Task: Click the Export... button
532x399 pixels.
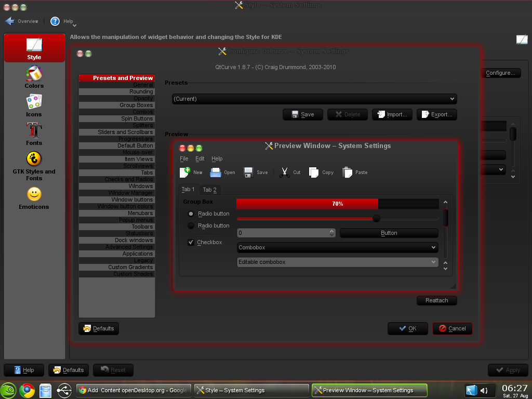Action: (436, 114)
